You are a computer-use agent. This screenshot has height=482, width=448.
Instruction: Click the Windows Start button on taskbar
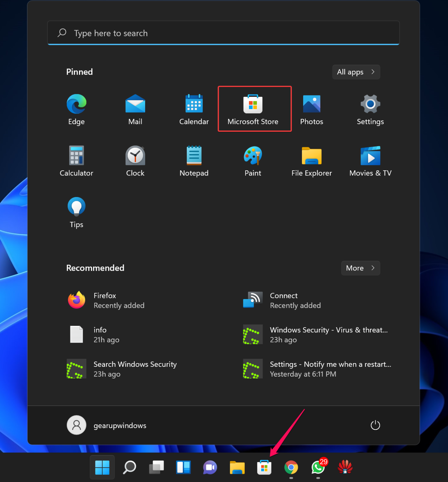(x=102, y=468)
